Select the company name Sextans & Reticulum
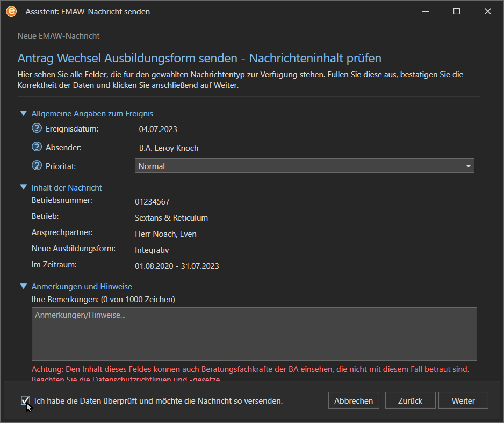Viewport: 504px width, 423px height. click(x=171, y=218)
